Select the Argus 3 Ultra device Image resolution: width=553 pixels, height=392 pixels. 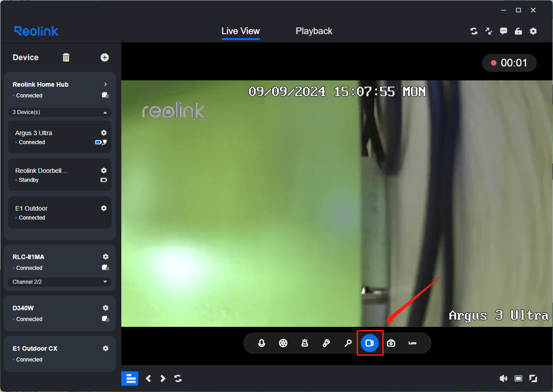(x=60, y=137)
